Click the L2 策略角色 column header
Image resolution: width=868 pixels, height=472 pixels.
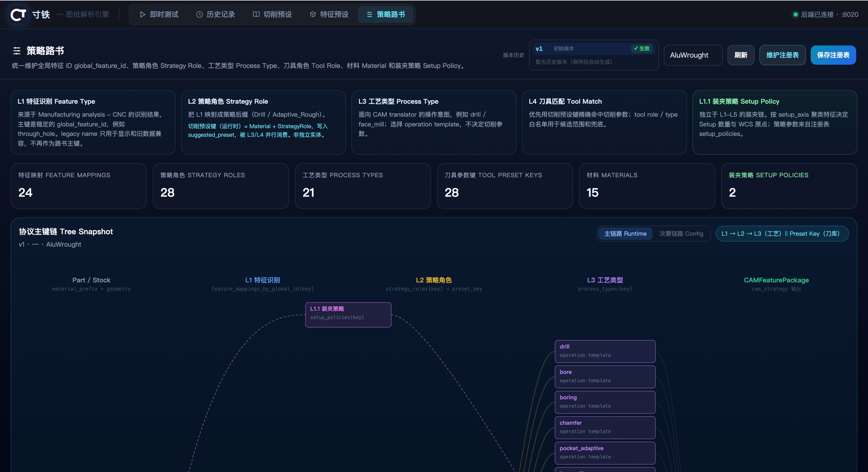tap(434, 280)
